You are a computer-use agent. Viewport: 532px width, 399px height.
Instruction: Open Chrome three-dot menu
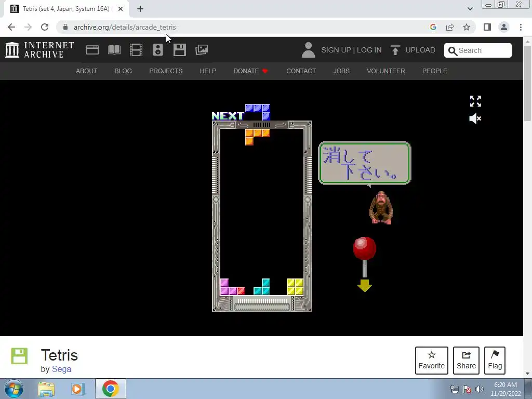[521, 27]
